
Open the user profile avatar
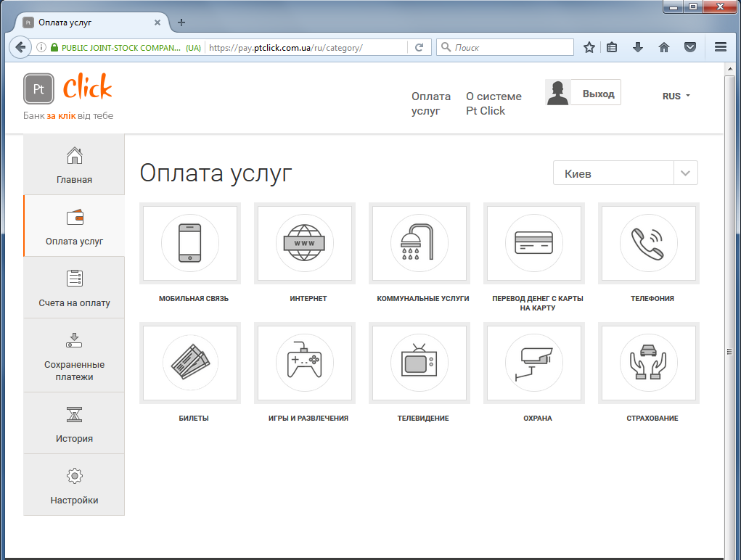tap(557, 92)
